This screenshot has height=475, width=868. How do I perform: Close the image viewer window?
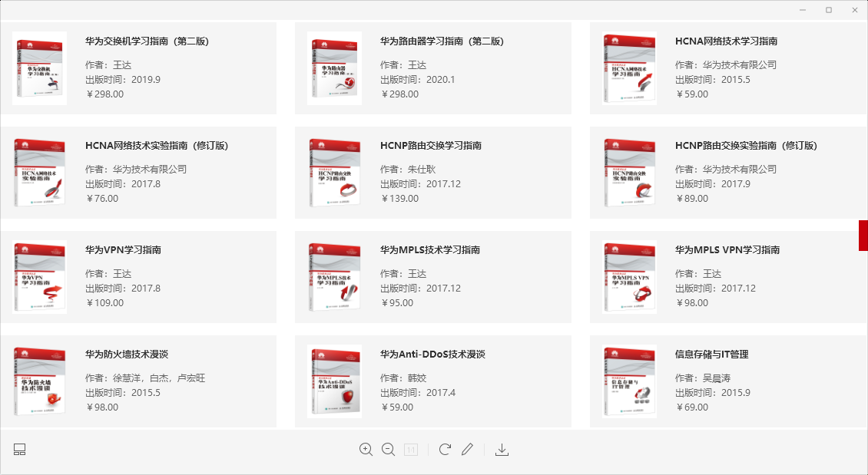pyautogui.click(x=855, y=10)
